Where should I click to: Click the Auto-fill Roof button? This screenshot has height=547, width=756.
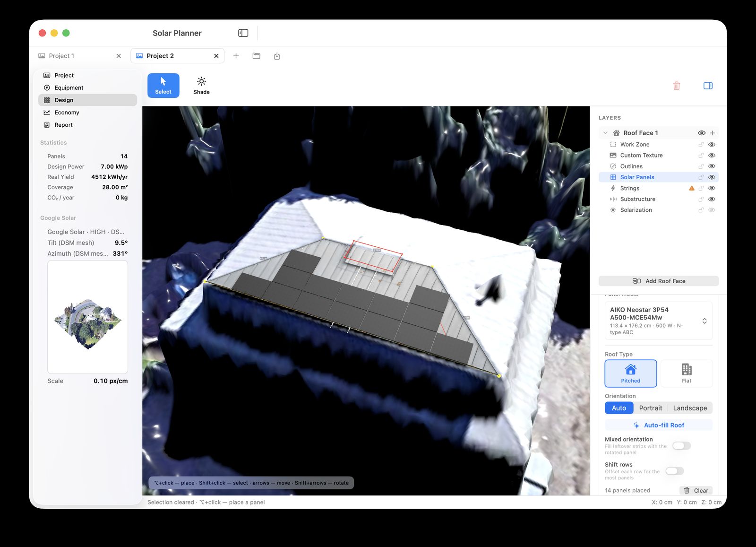[x=659, y=425]
